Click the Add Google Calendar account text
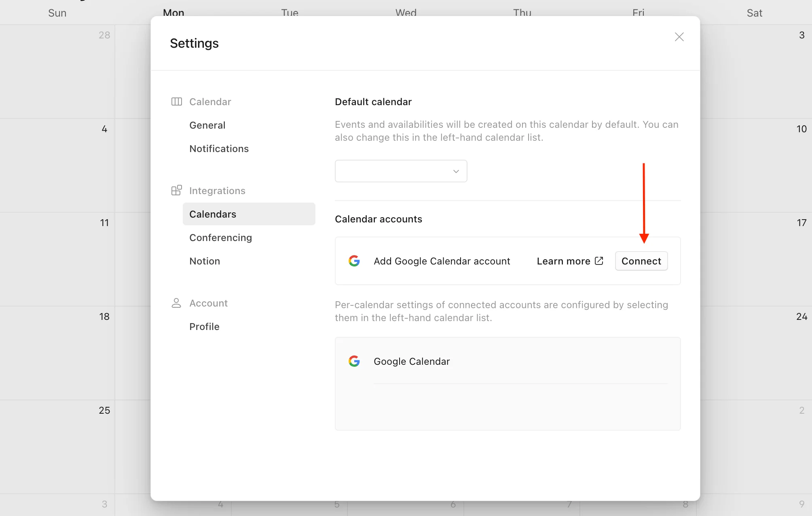Image resolution: width=812 pixels, height=516 pixels. (442, 261)
